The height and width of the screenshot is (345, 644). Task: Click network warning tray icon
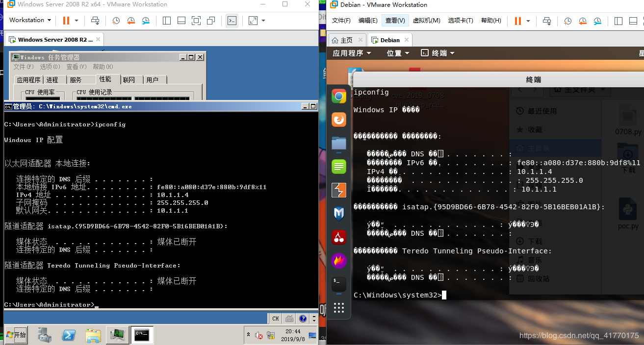[x=271, y=335]
